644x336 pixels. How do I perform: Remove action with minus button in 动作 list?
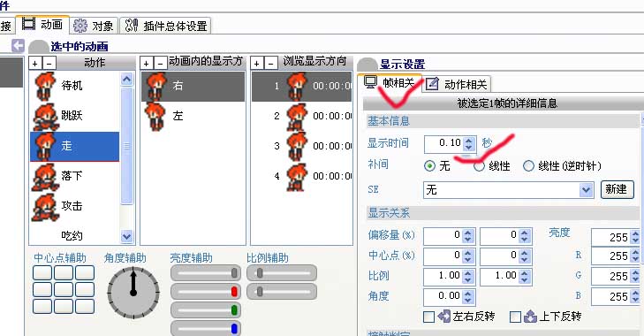pos(49,64)
